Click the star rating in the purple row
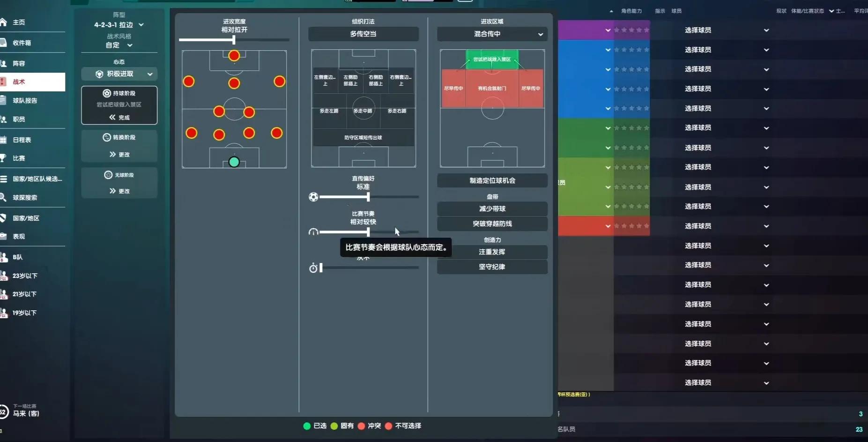Screen dimensions: 868x442 631,30
